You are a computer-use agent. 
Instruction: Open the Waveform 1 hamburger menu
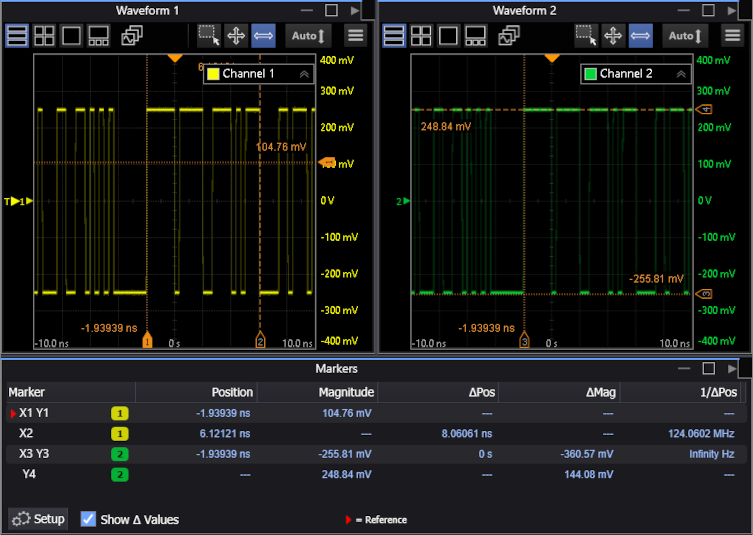(355, 36)
